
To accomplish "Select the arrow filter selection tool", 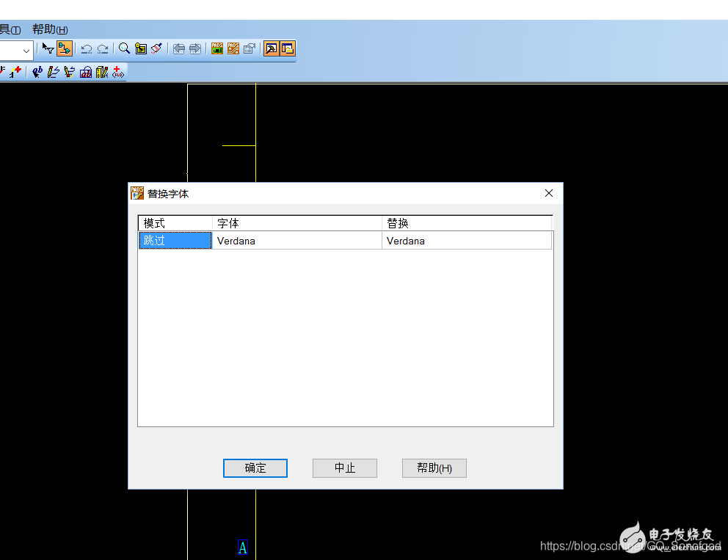I will [48, 48].
